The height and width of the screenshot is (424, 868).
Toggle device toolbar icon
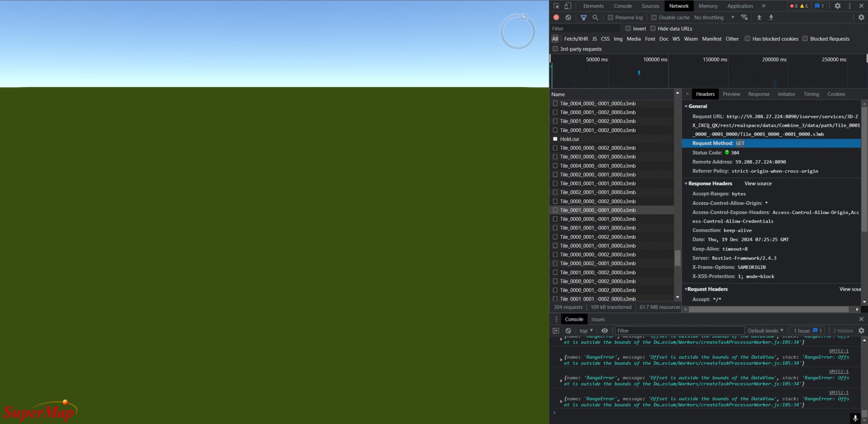pos(567,6)
